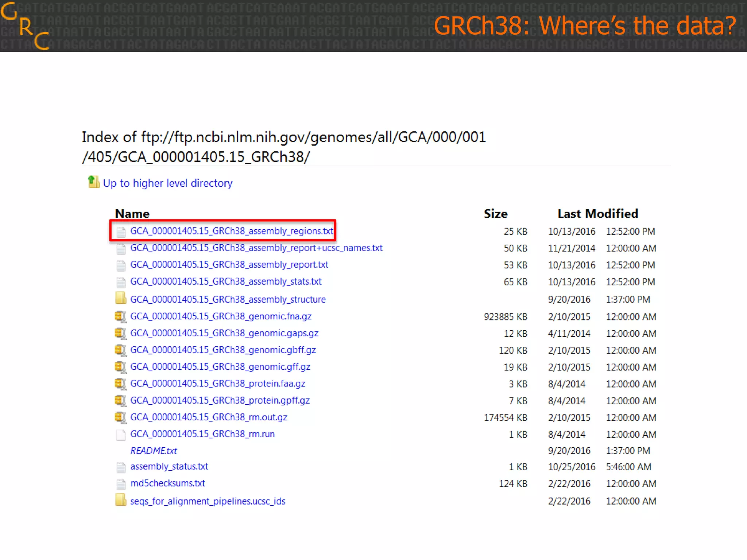Open GRCh38_genomic.gbff.gz archive link
Image resolution: width=747 pixels, height=560 pixels.
click(x=223, y=350)
